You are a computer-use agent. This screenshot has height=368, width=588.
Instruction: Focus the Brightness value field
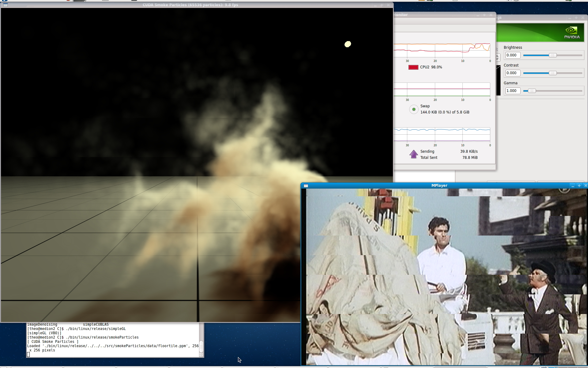[513, 55]
